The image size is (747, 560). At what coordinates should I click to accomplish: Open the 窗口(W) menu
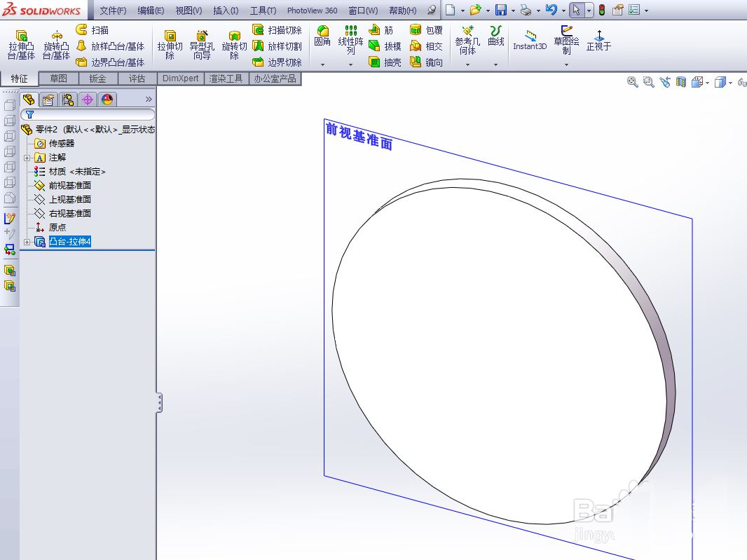click(363, 11)
